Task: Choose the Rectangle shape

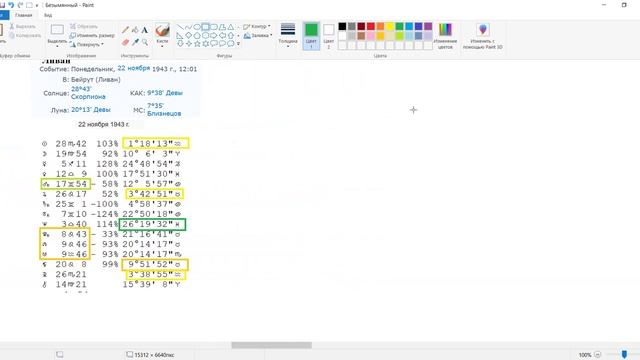Action: pos(205,27)
